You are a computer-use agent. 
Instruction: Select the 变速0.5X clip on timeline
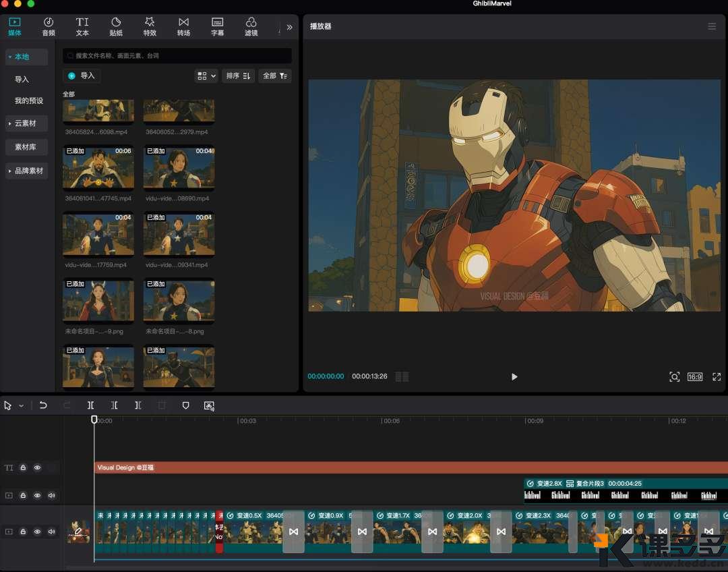click(x=253, y=532)
